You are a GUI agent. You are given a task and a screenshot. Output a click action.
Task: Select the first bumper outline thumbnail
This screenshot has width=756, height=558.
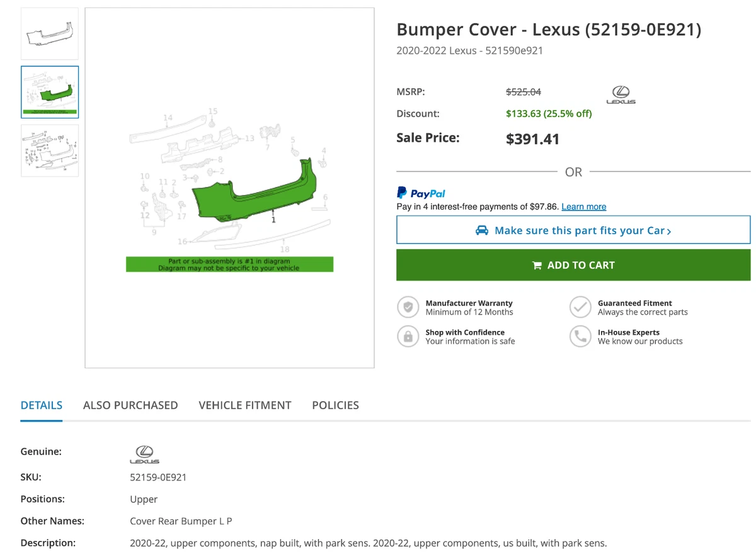tap(50, 34)
